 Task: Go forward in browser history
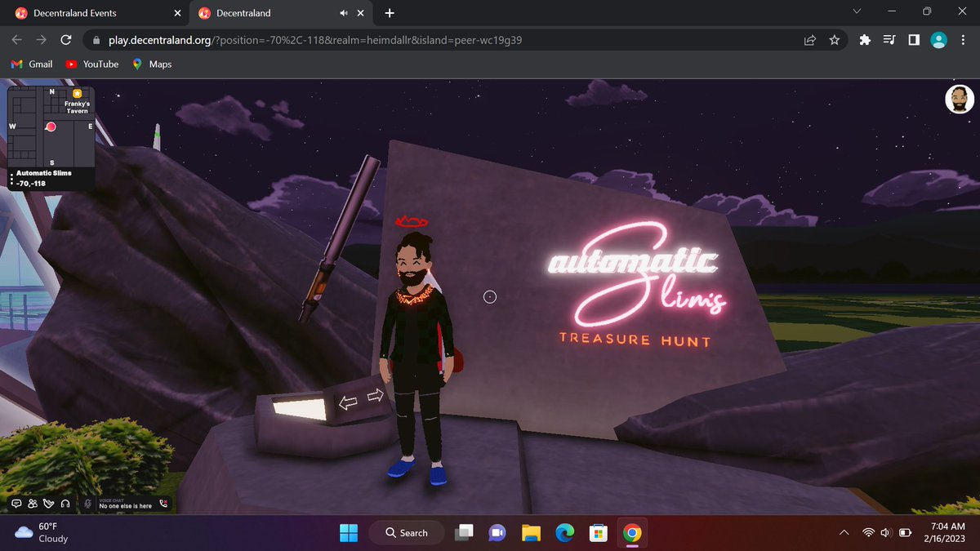(42, 39)
